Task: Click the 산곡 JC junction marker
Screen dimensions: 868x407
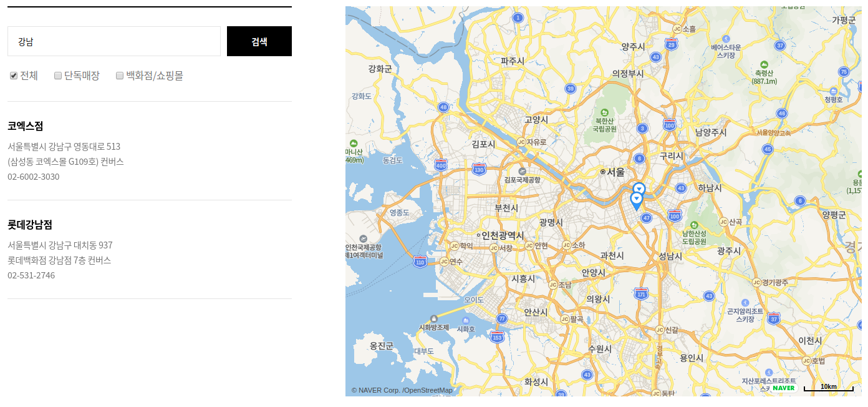Action: (723, 222)
